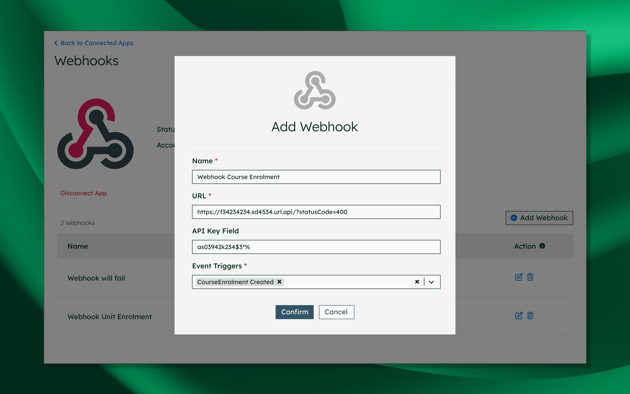Click the Confirm button in Add Webhook dialog
This screenshot has height=394, width=630.
click(295, 312)
